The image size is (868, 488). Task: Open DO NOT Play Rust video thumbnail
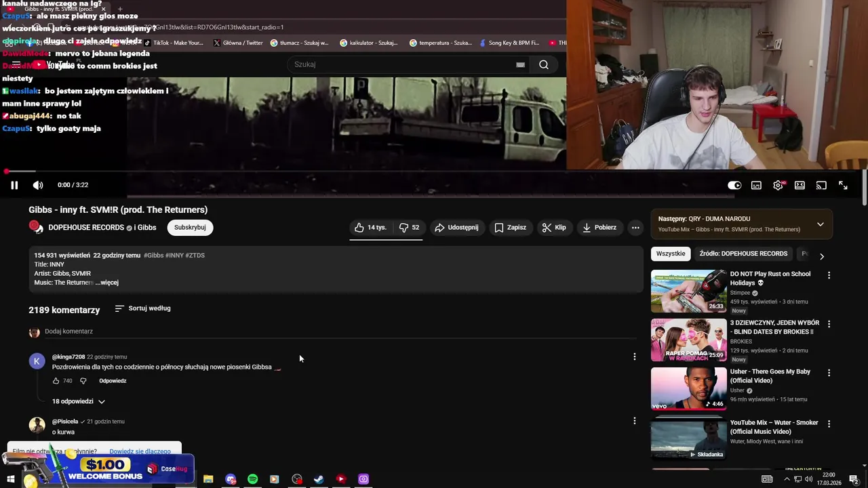pyautogui.click(x=688, y=291)
